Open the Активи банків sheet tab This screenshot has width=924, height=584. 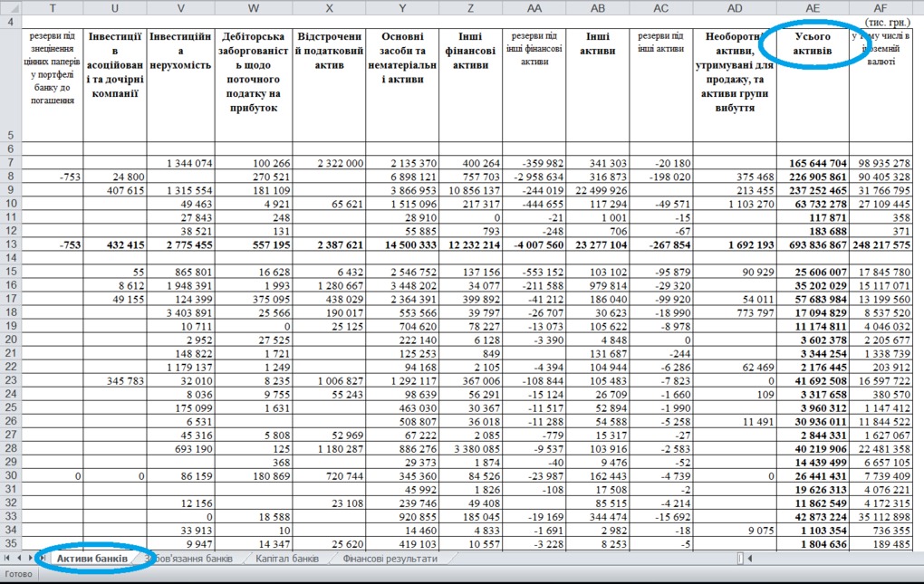coord(91,559)
